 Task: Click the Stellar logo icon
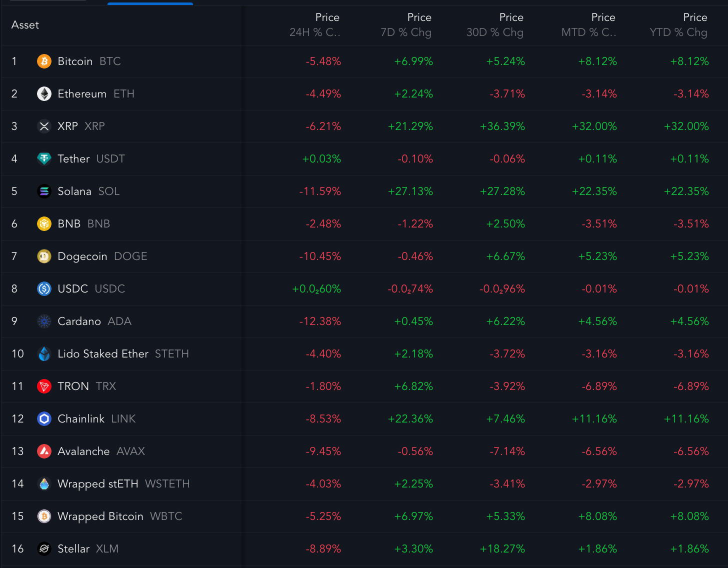tap(44, 549)
